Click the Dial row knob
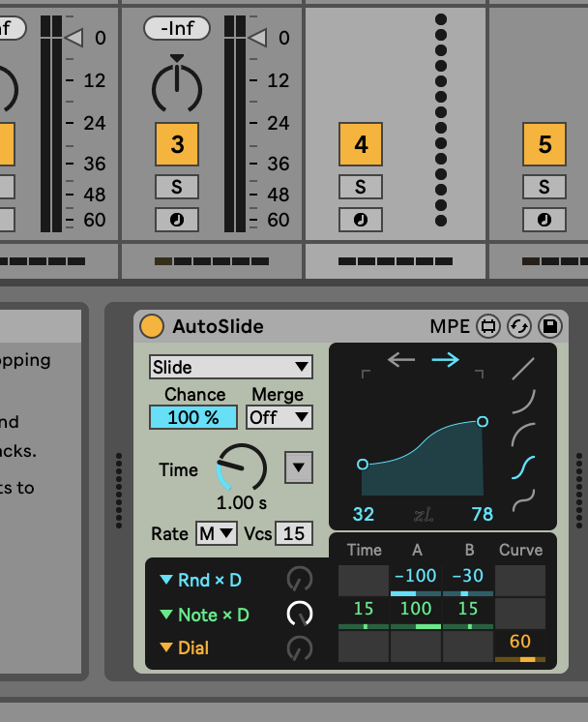Screen dimensions: 588x722 [300, 648]
